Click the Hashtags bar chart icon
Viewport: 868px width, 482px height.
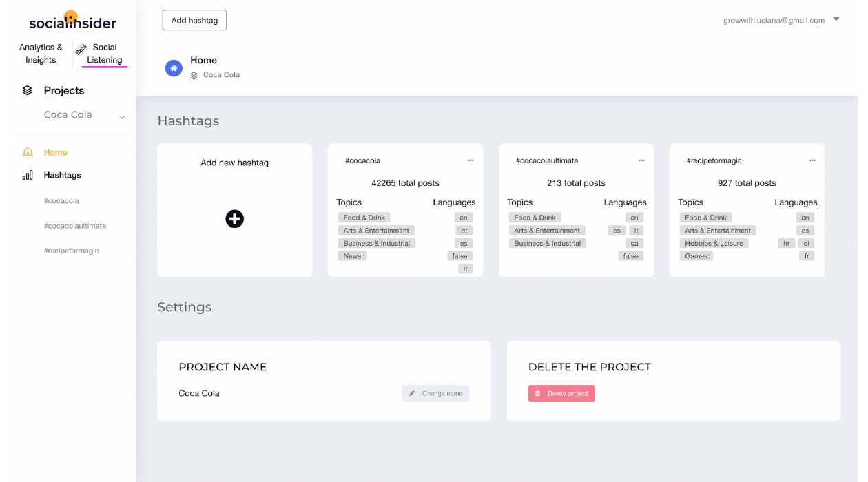point(28,175)
